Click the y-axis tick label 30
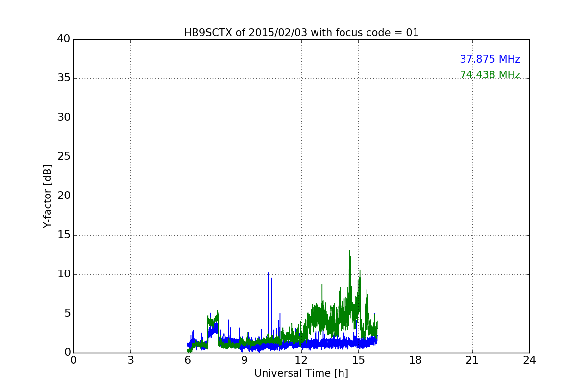Image resolution: width=588 pixels, height=392 pixels. 64,118
